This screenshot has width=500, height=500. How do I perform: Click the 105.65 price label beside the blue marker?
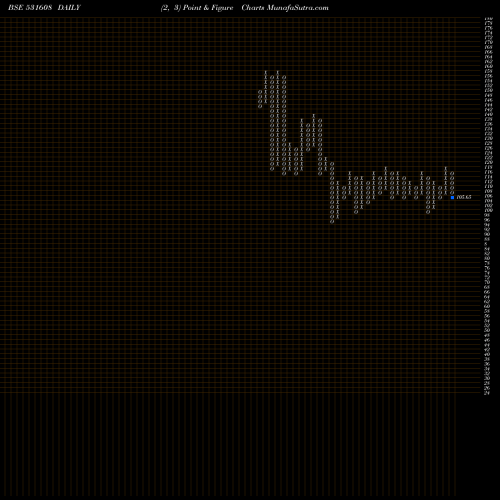[464, 197]
